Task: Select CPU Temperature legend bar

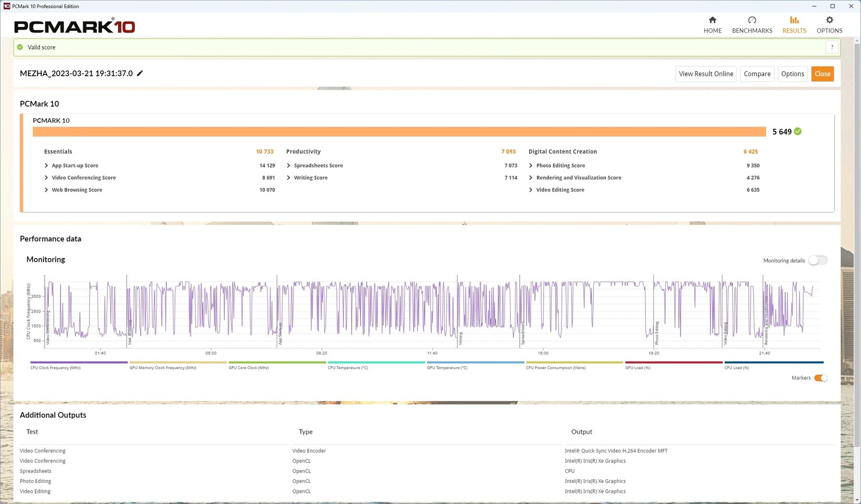Action: click(x=376, y=362)
